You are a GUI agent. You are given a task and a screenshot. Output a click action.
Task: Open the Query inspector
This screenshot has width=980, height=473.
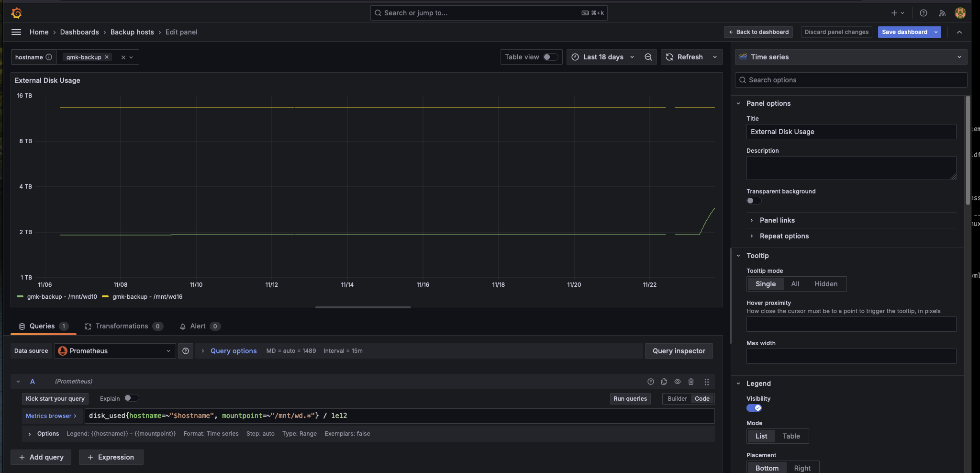[679, 351]
